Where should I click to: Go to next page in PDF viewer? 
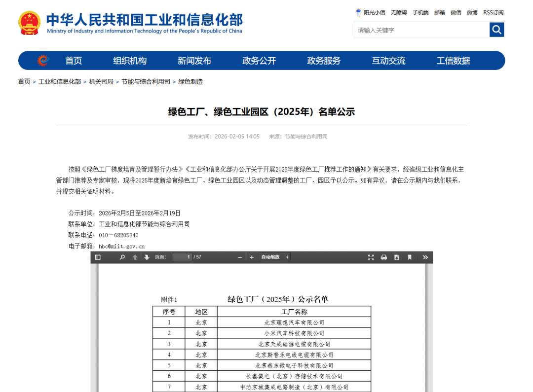(147, 257)
